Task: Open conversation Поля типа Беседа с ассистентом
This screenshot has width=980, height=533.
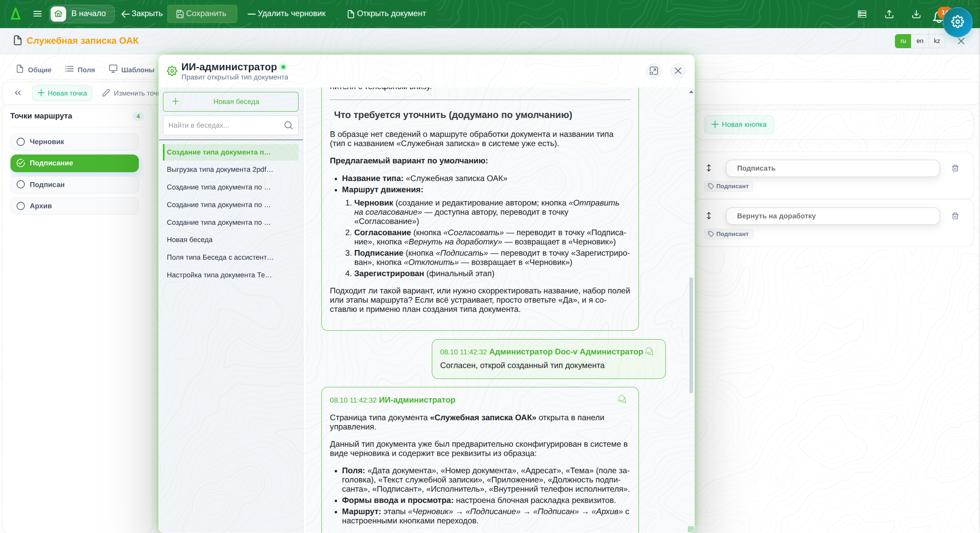Action: 231,257
